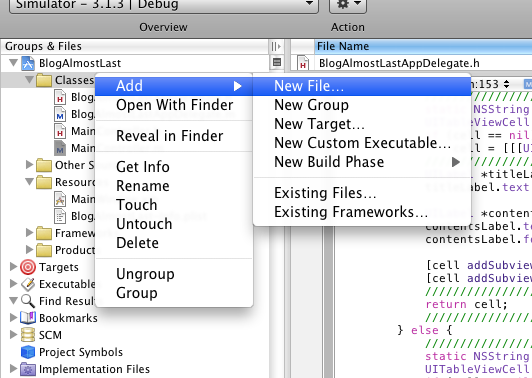Click the 'return cell;' code line
The image size is (532, 378).
pyautogui.click(x=466, y=304)
